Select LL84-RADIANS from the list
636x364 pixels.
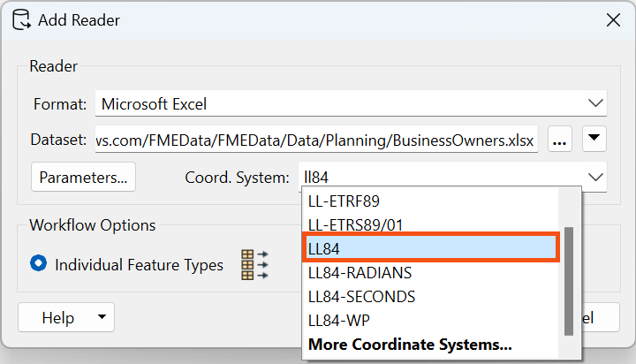coord(360,273)
